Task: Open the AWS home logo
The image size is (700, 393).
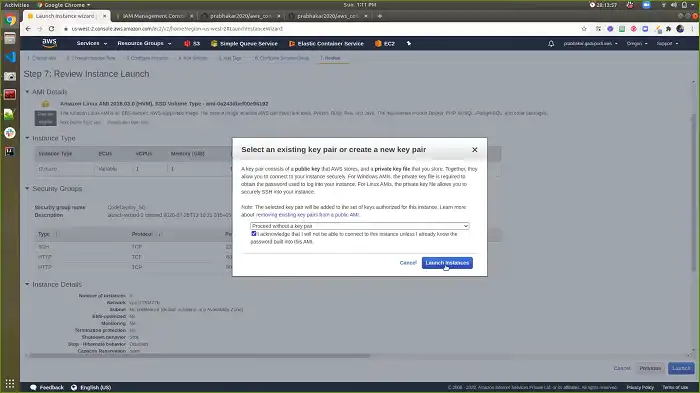Action: tap(49, 43)
